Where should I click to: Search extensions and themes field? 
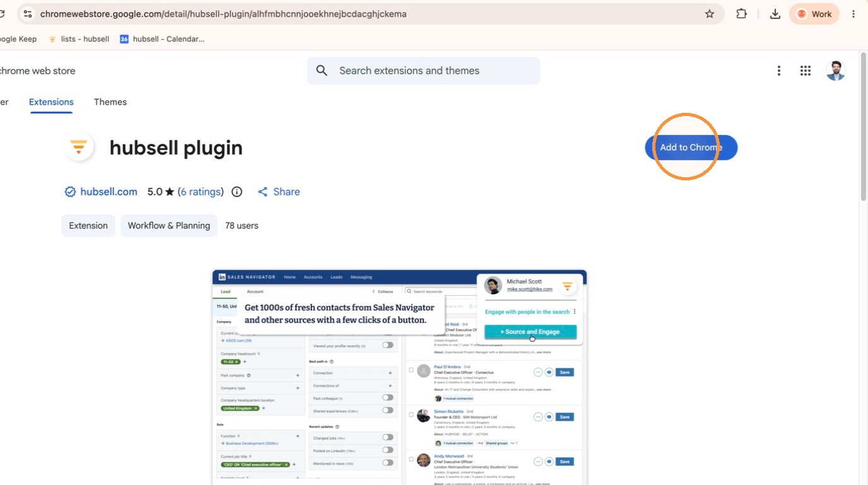click(x=423, y=71)
